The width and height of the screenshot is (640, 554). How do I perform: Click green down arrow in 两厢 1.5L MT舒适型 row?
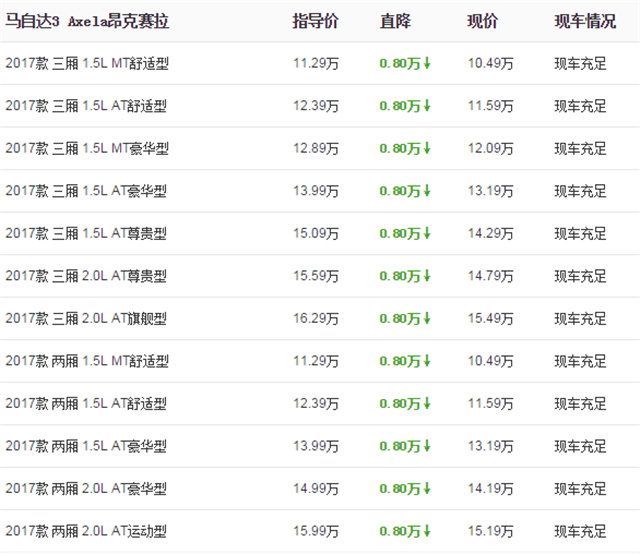(427, 361)
